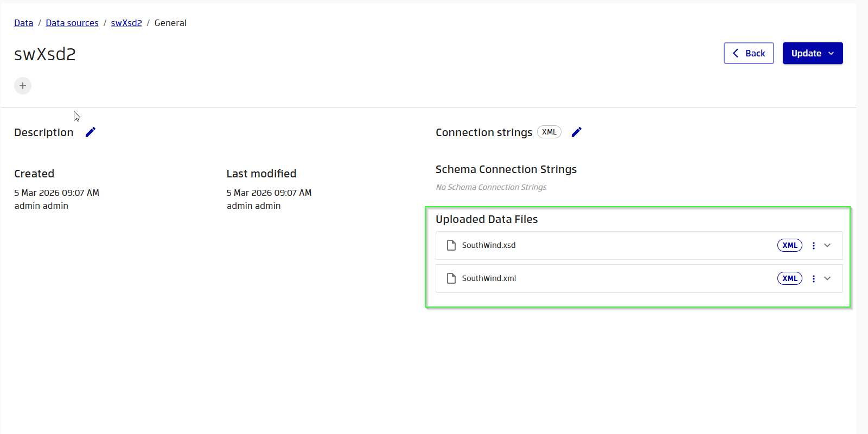Screen dimensions: 868x434
Task: Go to Data breadcrumb link
Action: pyautogui.click(x=23, y=23)
